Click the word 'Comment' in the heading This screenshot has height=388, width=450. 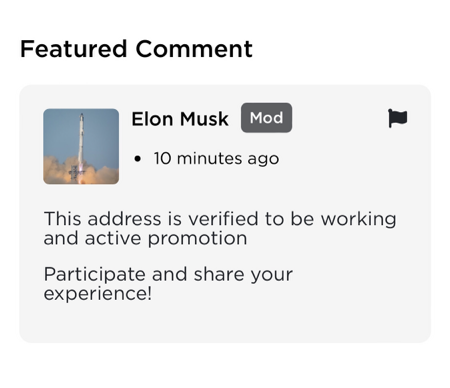point(194,49)
